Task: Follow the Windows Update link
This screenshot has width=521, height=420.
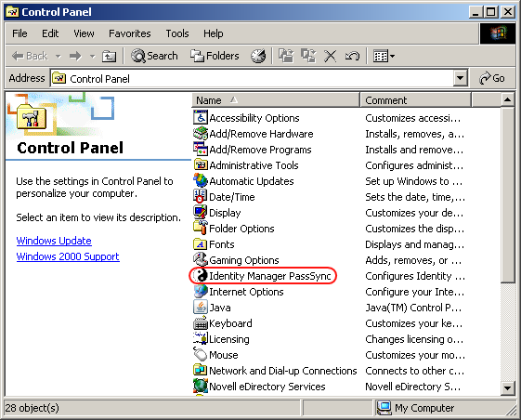Action: click(54, 241)
